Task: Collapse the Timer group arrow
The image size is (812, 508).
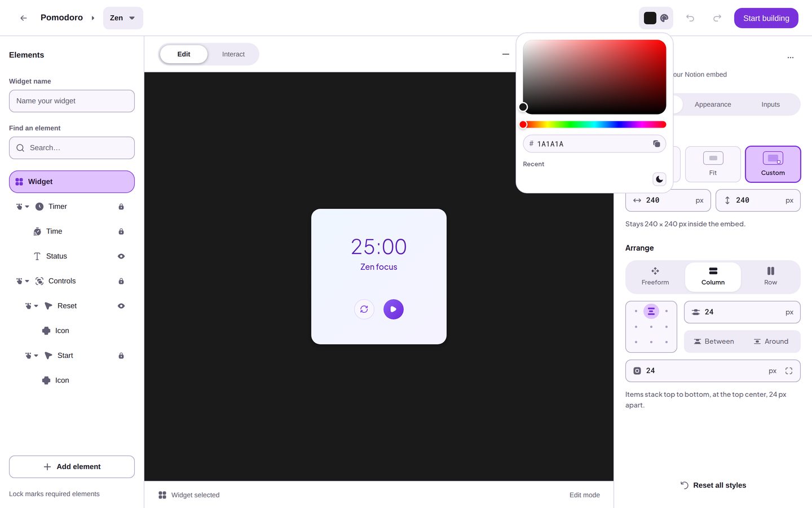Action: [27, 207]
